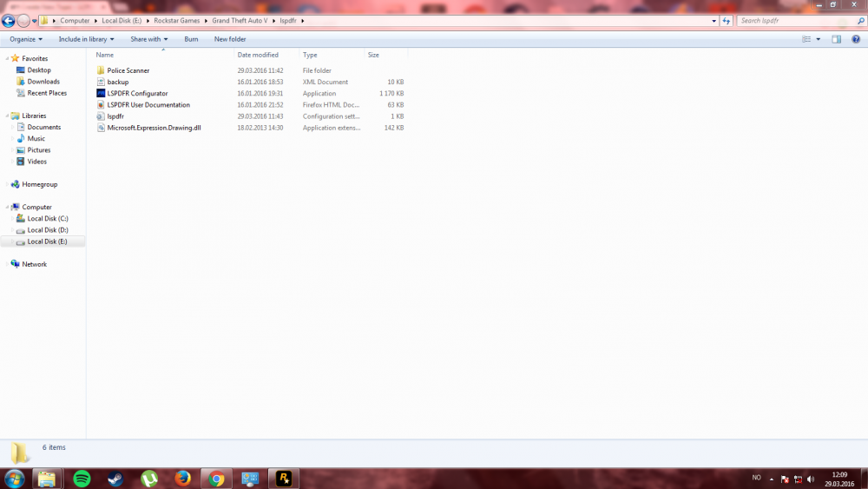
Task: Toggle the preview pane button
Action: 837,39
